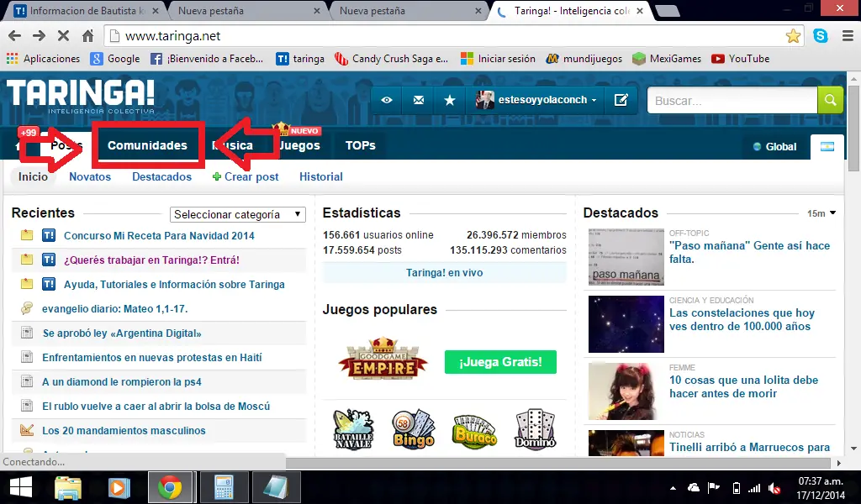This screenshot has height=504, width=861.
Task: Open Taringa favorites star icon
Action: (450, 100)
